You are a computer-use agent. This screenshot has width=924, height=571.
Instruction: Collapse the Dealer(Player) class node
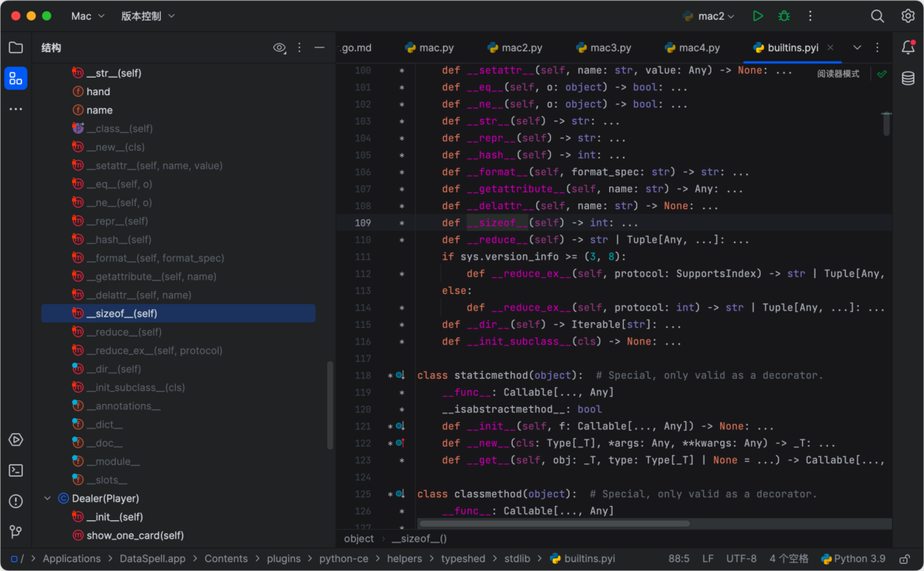(x=48, y=499)
